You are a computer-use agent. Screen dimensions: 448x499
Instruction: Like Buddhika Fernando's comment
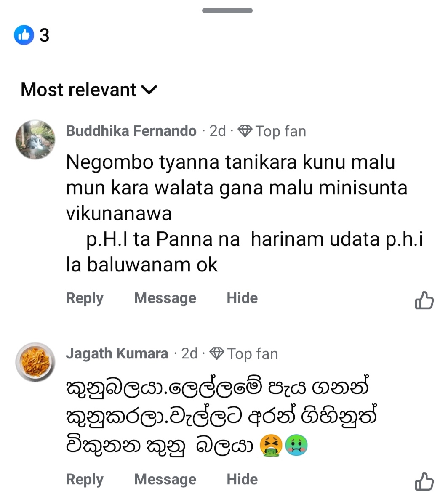[x=424, y=300]
